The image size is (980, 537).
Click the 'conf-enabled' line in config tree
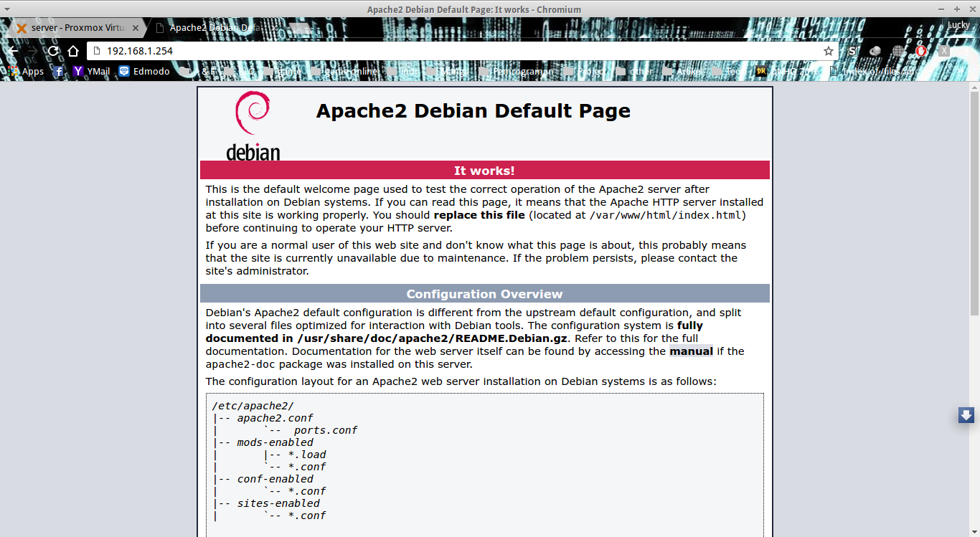point(275,479)
